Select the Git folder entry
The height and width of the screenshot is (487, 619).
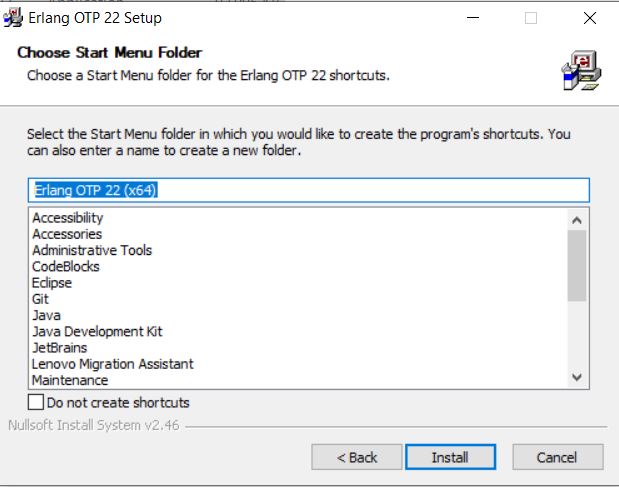pyautogui.click(x=40, y=299)
